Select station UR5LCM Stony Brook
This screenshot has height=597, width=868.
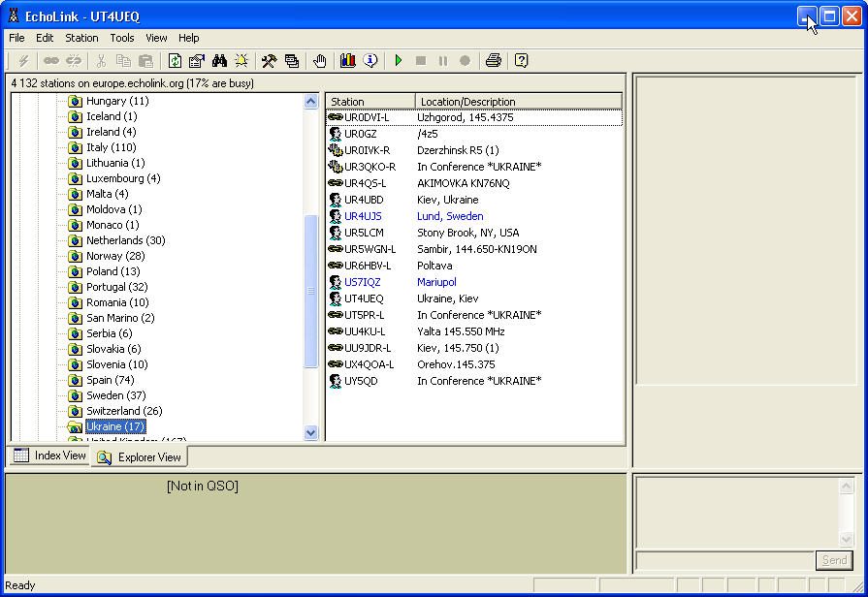(x=474, y=233)
